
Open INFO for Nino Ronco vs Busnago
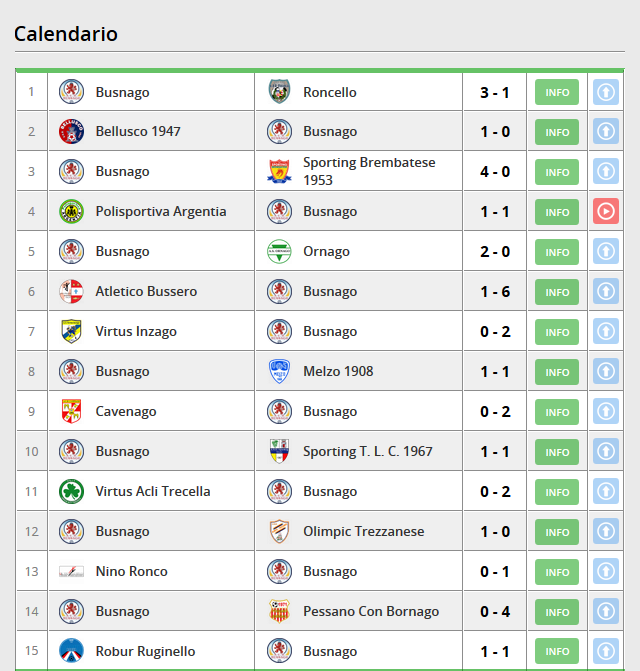point(557,572)
